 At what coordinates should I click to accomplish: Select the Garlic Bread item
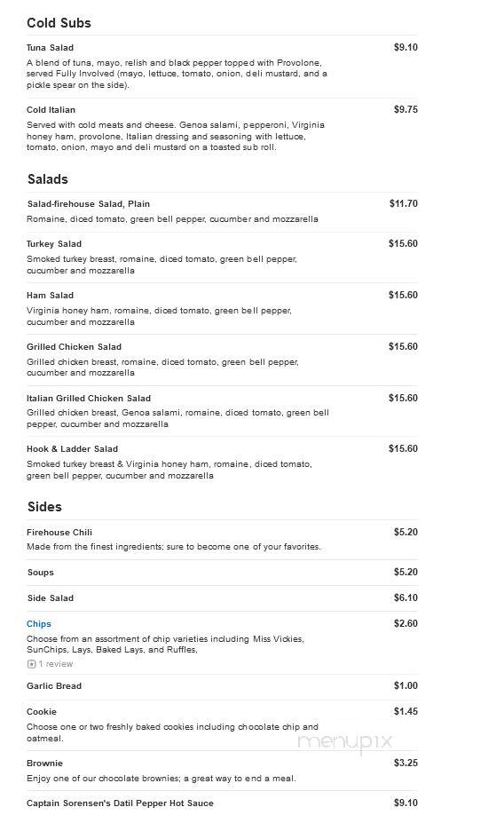point(54,685)
